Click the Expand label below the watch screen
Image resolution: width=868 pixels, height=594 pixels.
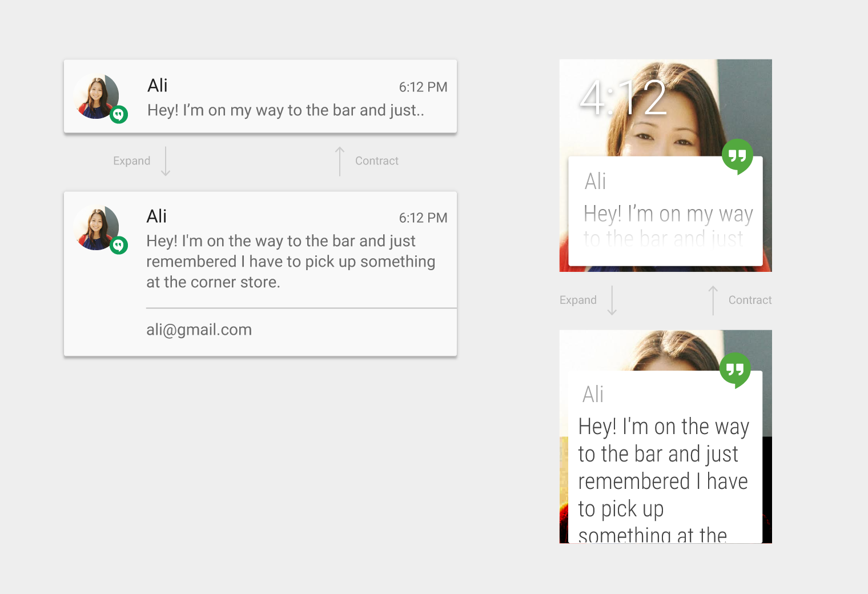click(578, 300)
